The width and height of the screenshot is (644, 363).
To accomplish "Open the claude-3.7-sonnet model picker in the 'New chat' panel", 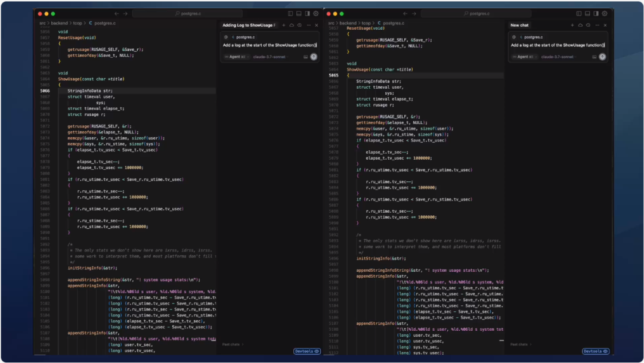I will coord(558,57).
